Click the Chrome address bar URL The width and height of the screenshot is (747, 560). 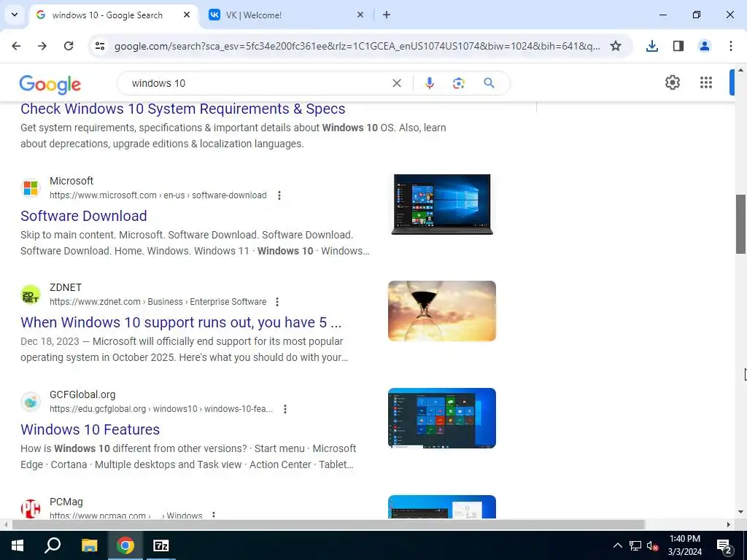click(x=357, y=46)
